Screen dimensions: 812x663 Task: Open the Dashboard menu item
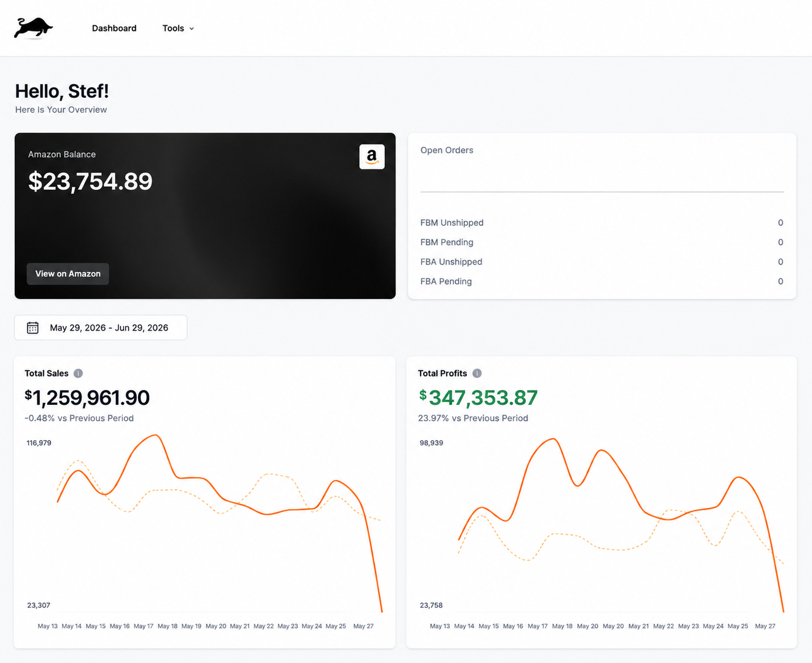coord(114,28)
